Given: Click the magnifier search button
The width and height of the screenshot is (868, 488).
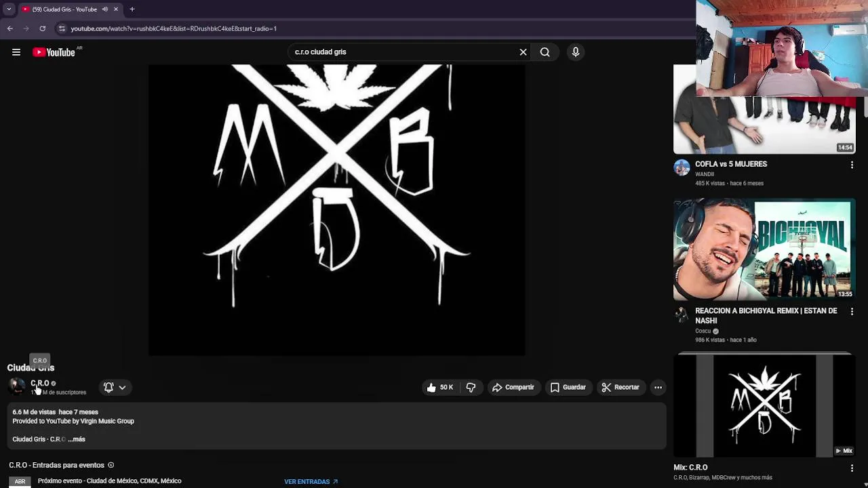Looking at the screenshot, I should [x=545, y=52].
